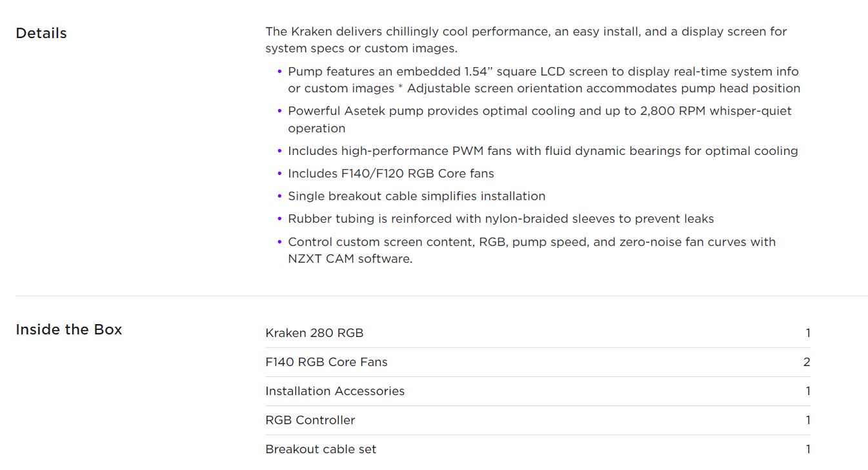Click the Inside the Box heading
Screen dimensions: 868x470
[68, 329]
